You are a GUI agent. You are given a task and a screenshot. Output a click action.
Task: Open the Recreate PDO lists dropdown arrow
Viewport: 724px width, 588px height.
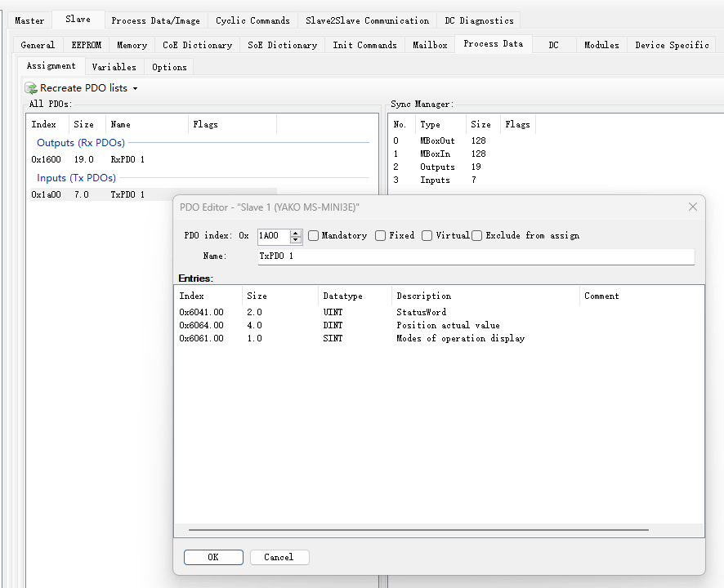(136, 88)
